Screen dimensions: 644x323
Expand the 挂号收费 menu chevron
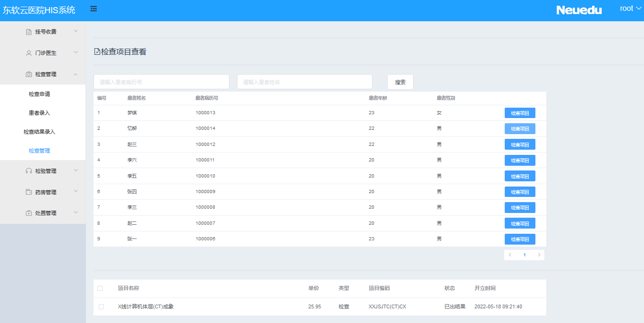tap(76, 31)
